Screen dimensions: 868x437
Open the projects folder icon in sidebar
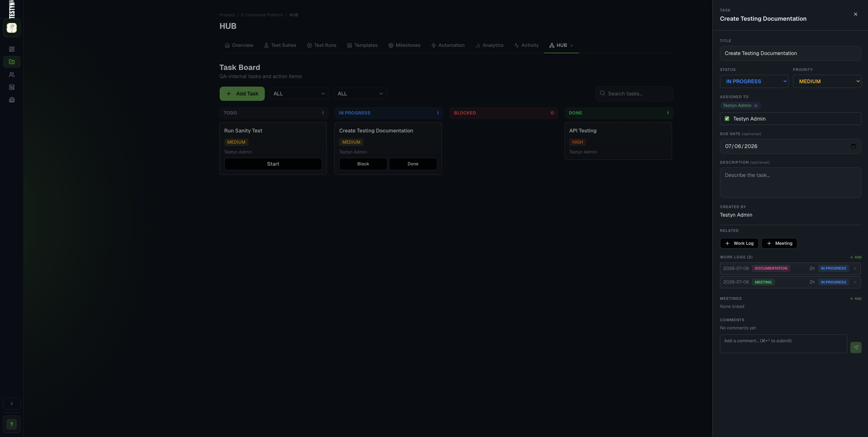[x=12, y=62]
